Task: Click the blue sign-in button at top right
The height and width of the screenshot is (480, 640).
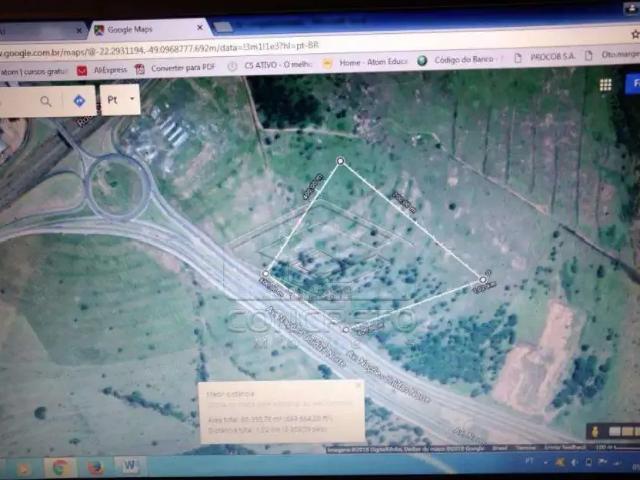Action: 632,84
